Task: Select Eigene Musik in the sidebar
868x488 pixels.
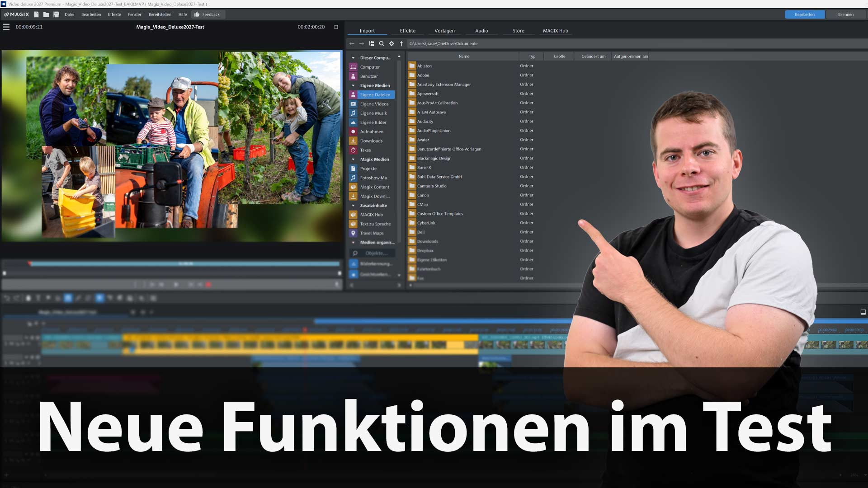Action: coord(372,113)
